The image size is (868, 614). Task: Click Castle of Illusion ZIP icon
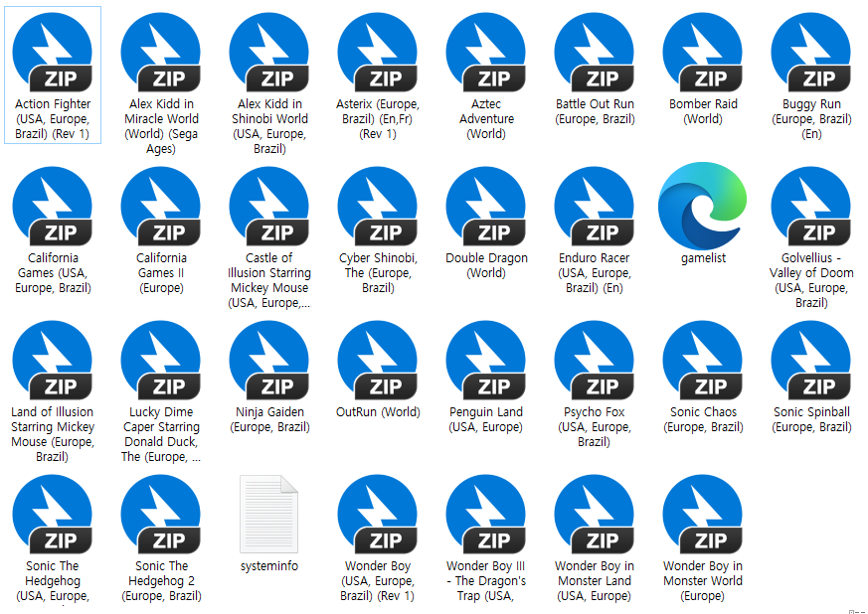point(269,207)
